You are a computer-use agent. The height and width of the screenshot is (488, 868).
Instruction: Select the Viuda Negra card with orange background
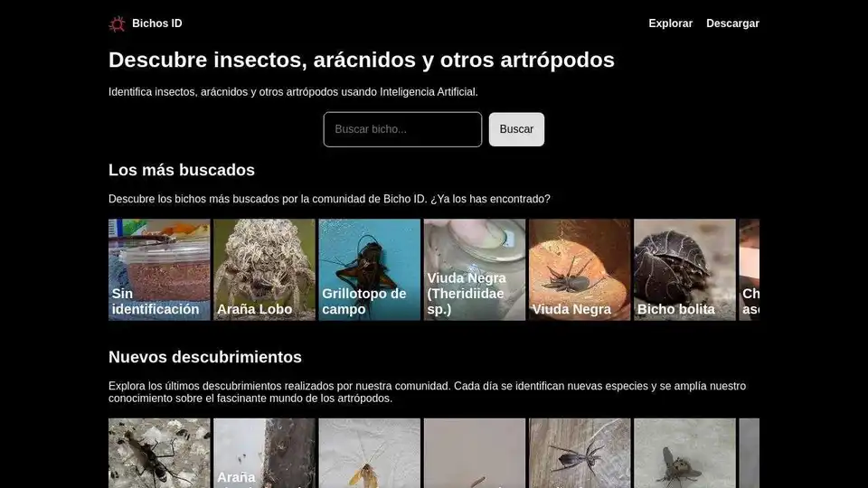(x=580, y=269)
